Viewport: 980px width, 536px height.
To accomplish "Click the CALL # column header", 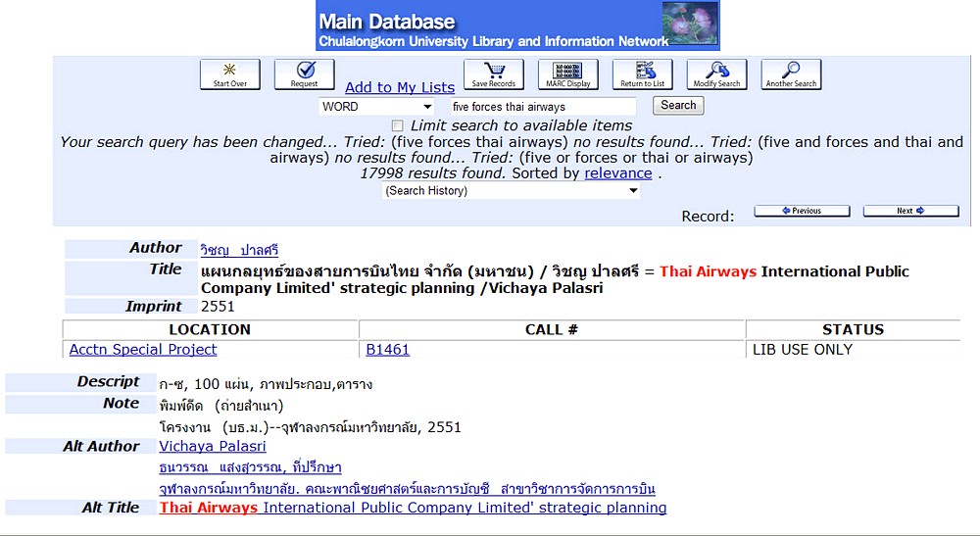I will tap(552, 329).
